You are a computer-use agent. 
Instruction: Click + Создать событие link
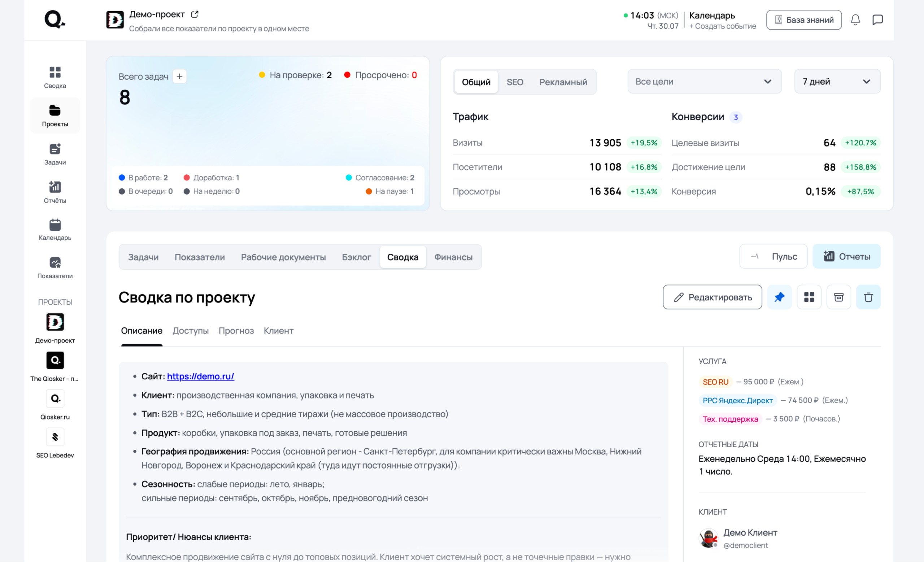pyautogui.click(x=722, y=26)
